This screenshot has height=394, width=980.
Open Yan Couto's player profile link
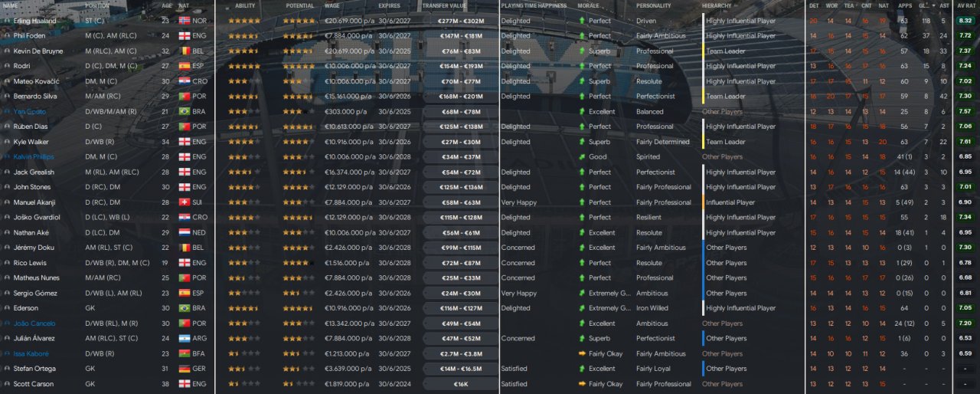pos(30,112)
